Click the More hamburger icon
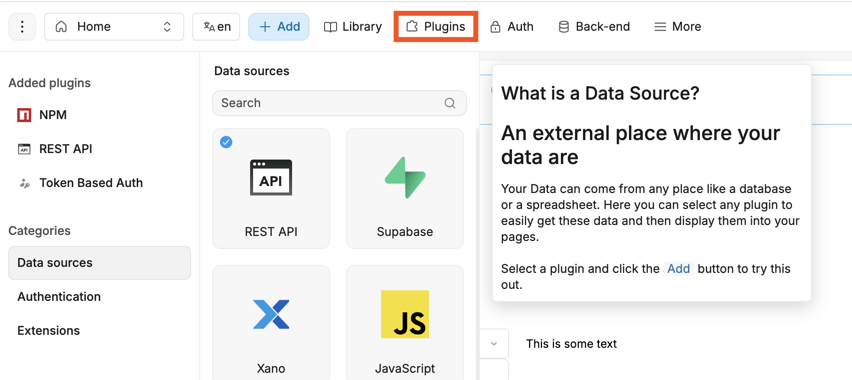 point(660,27)
